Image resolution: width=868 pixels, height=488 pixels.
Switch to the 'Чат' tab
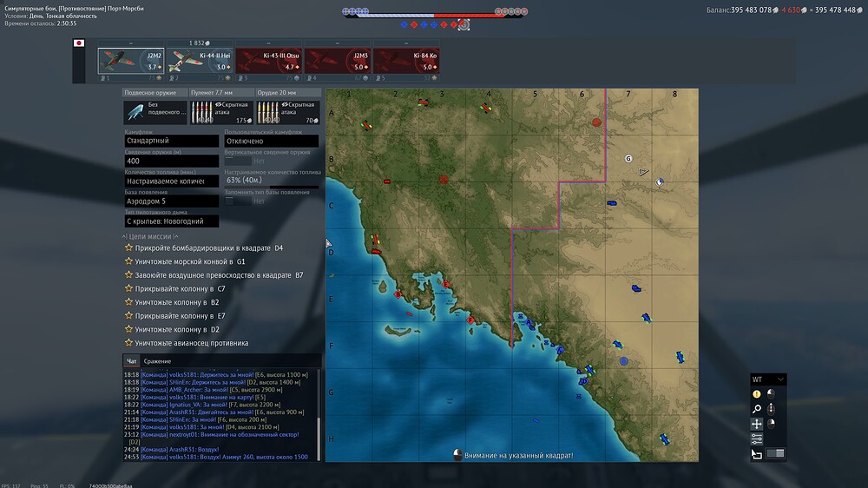pyautogui.click(x=131, y=361)
